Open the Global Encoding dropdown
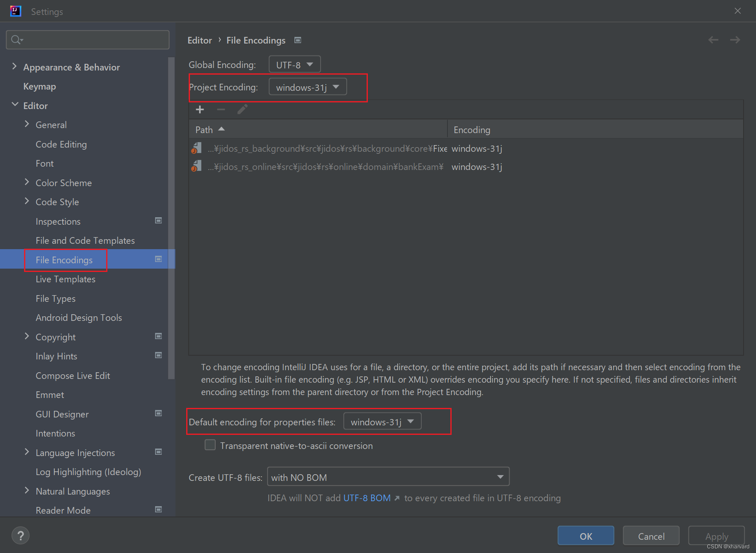Image resolution: width=756 pixels, height=553 pixels. pyautogui.click(x=294, y=64)
